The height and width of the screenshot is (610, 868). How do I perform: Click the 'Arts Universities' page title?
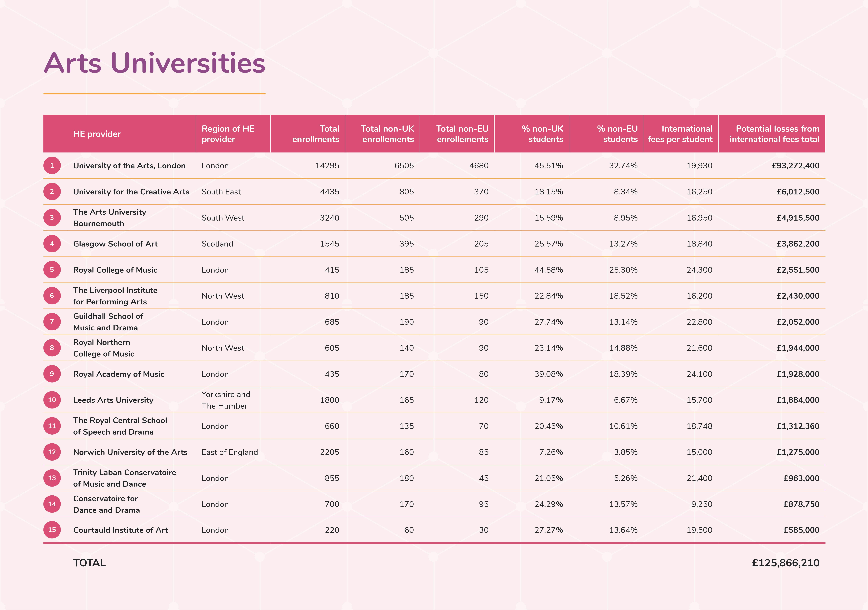coord(154,63)
